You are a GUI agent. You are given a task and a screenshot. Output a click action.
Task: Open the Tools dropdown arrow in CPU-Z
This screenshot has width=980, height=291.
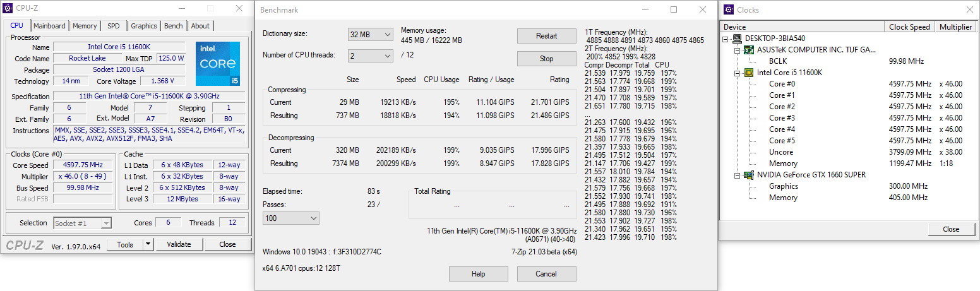point(148,244)
